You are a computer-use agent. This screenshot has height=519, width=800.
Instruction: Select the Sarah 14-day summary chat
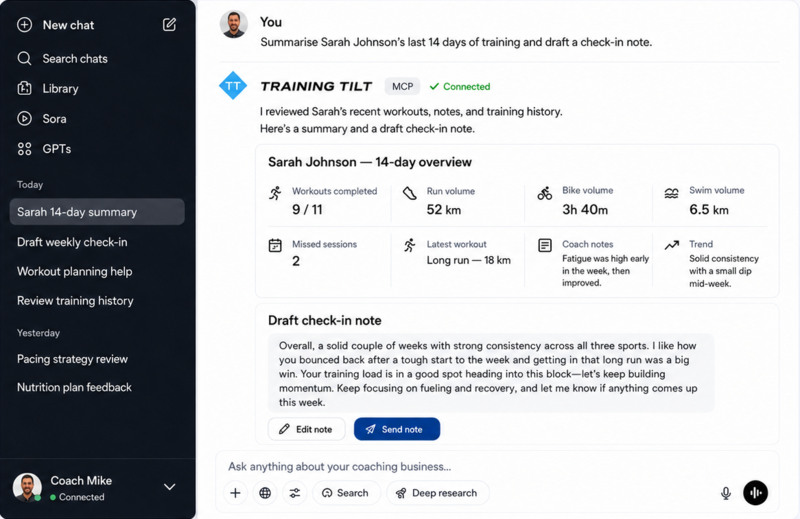97,212
